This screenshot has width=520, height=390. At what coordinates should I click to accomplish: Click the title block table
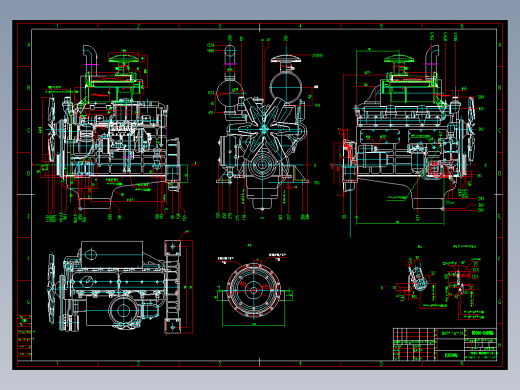pos(445,344)
